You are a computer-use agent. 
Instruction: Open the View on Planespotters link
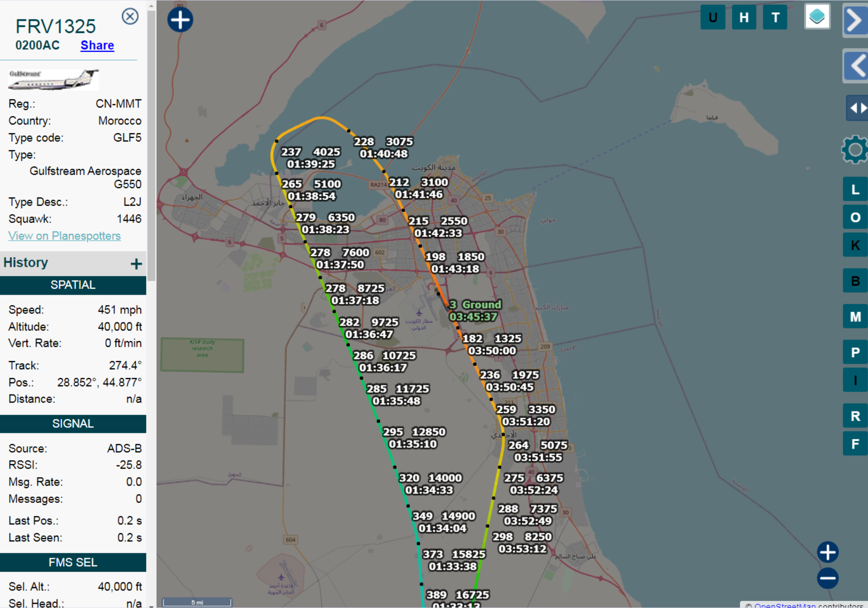65,236
